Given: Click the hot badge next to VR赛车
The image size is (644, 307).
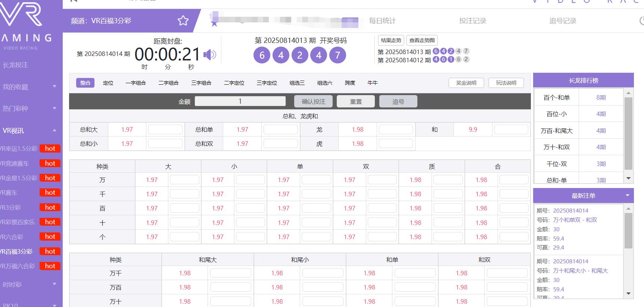Looking at the screenshot, I should pyautogui.click(x=50, y=192).
